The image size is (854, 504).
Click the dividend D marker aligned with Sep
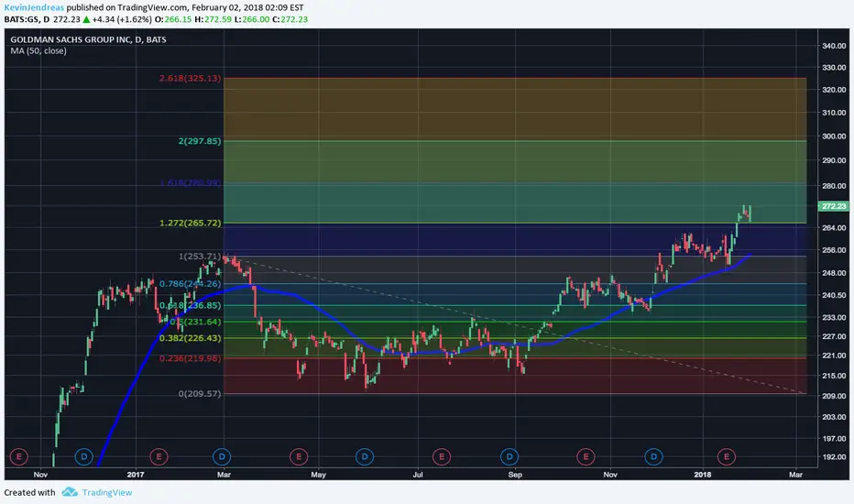click(x=509, y=456)
